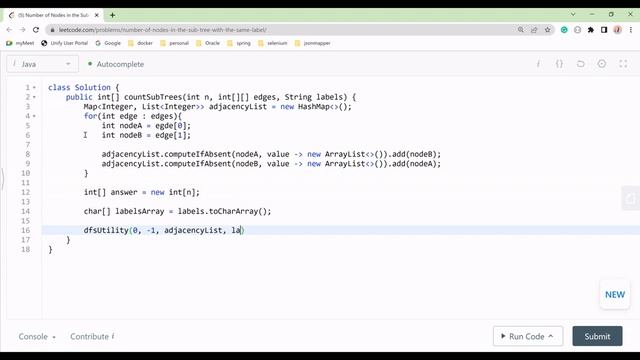Bookmark this page with the star
This screenshot has height=360, width=640.
tap(547, 30)
